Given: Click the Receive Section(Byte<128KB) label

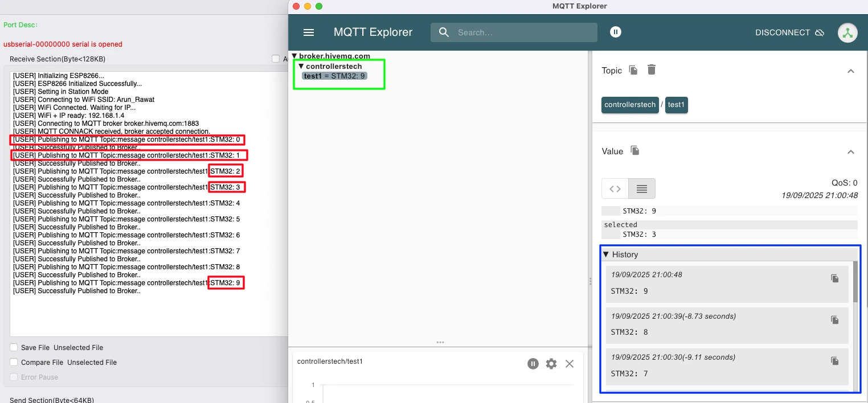Looking at the screenshot, I should click(58, 59).
